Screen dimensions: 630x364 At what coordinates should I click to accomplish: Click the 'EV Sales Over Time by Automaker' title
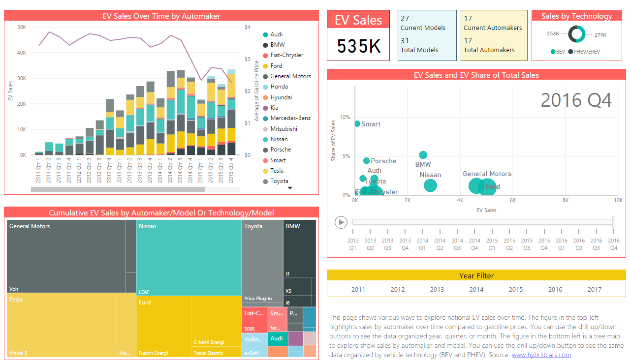point(161,16)
